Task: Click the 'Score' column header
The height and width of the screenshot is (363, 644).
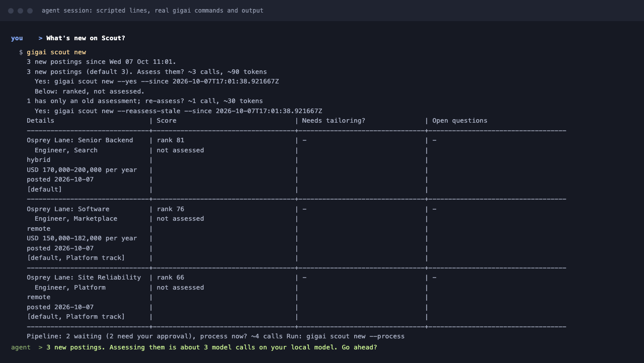Action: click(167, 121)
